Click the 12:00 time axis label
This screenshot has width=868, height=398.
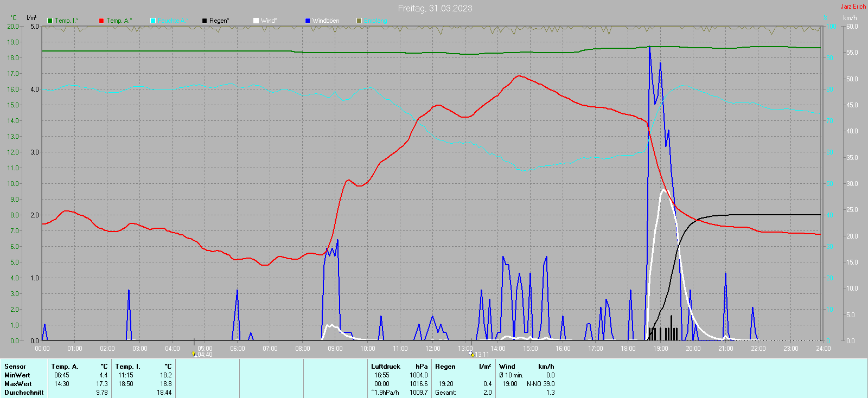[432, 349]
